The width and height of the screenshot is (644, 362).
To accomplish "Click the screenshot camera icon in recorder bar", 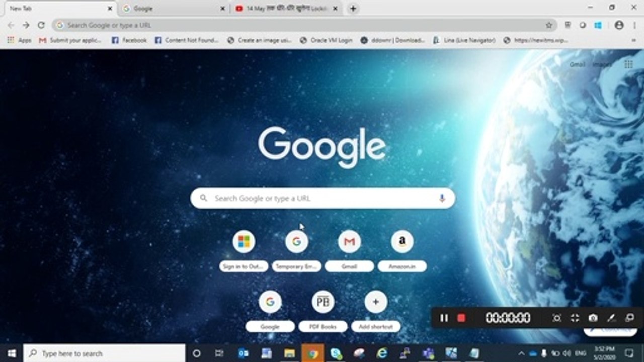I will [593, 318].
